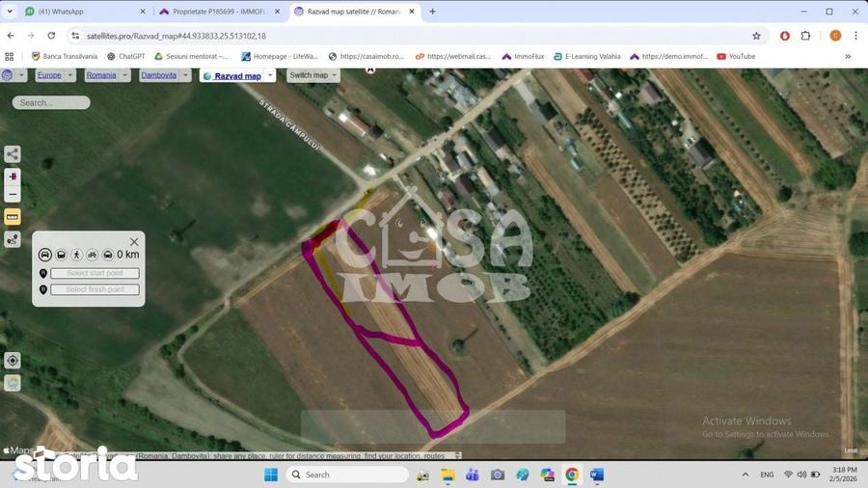Open the Romania breadcrumb link
This screenshot has height=488, width=868.
pos(101,75)
